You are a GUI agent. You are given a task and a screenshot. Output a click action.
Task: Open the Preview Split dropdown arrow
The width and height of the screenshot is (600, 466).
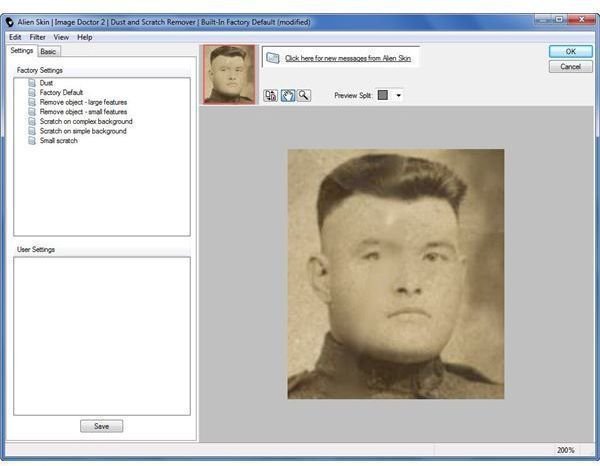[398, 95]
